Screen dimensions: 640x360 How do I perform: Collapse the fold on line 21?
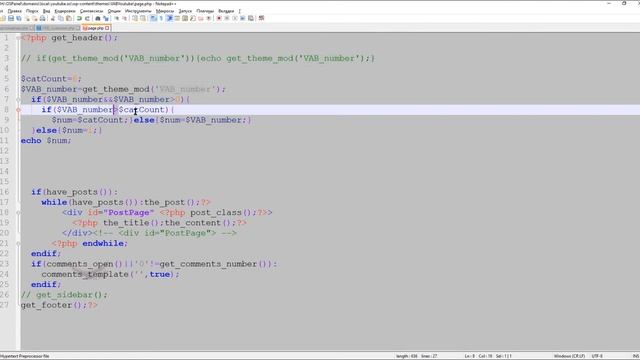coord(18,243)
